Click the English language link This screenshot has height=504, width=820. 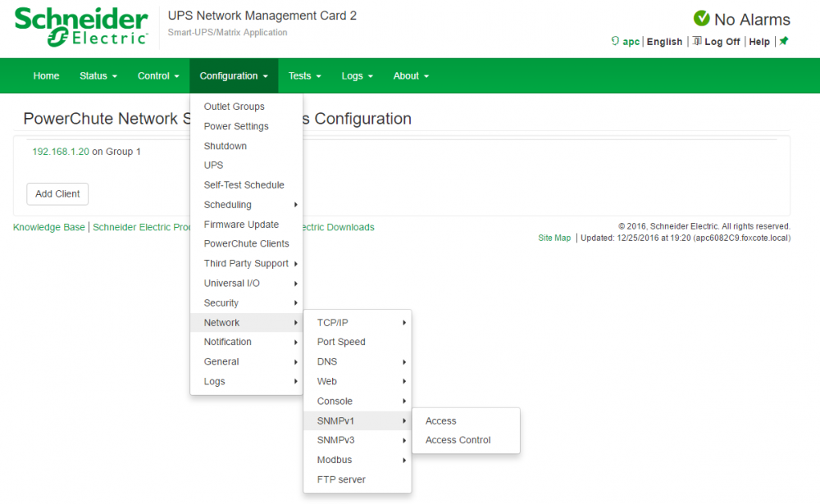pyautogui.click(x=665, y=42)
